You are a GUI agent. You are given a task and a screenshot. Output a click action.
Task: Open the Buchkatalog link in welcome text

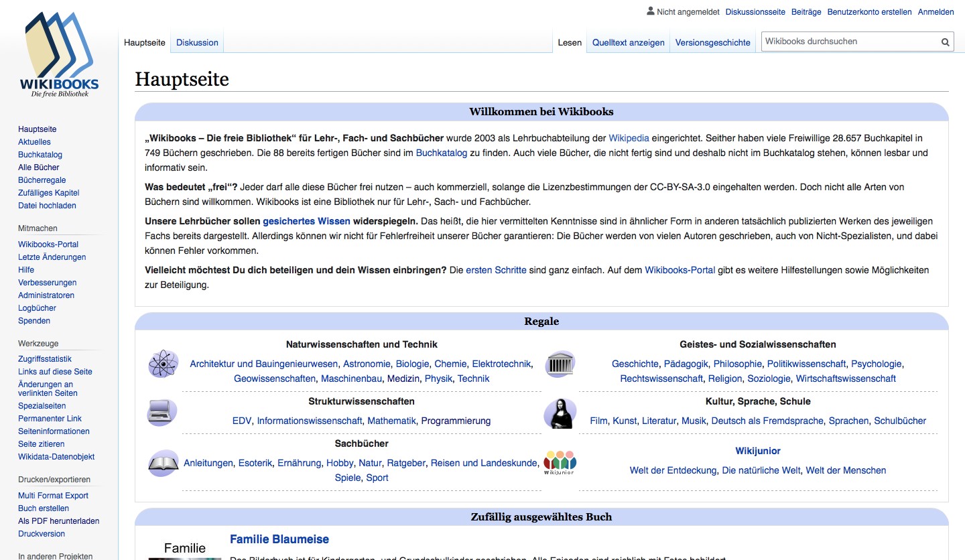click(441, 153)
